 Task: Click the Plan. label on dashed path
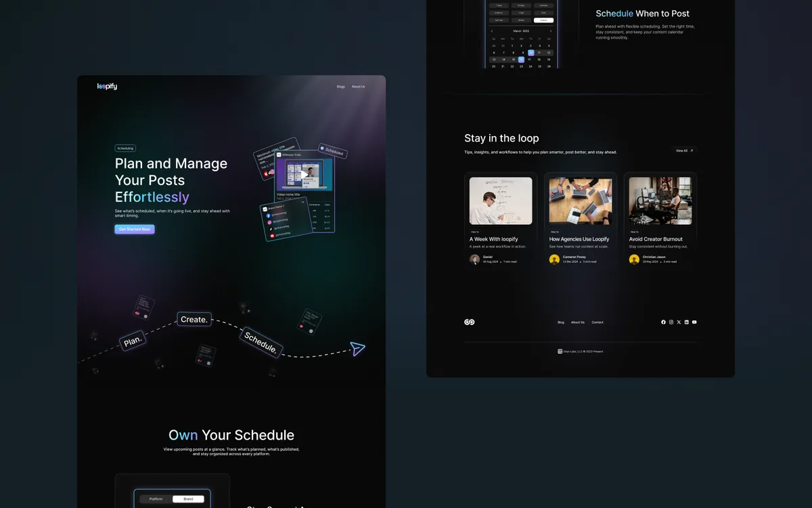133,341
